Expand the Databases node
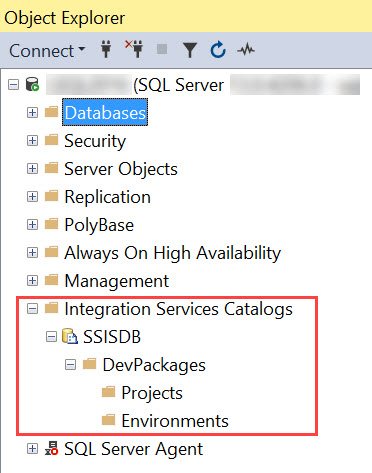372x473 pixels. [32, 113]
